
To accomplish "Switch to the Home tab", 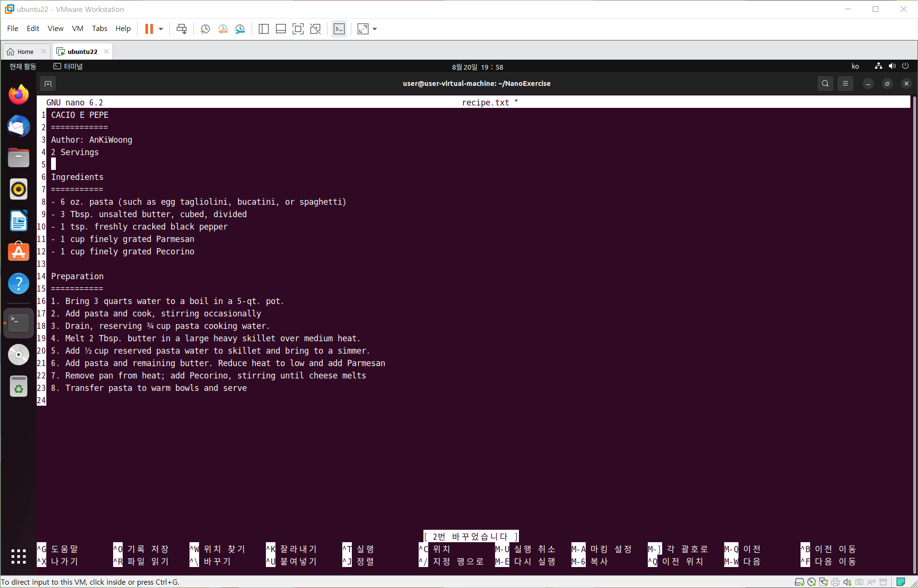I will [25, 52].
